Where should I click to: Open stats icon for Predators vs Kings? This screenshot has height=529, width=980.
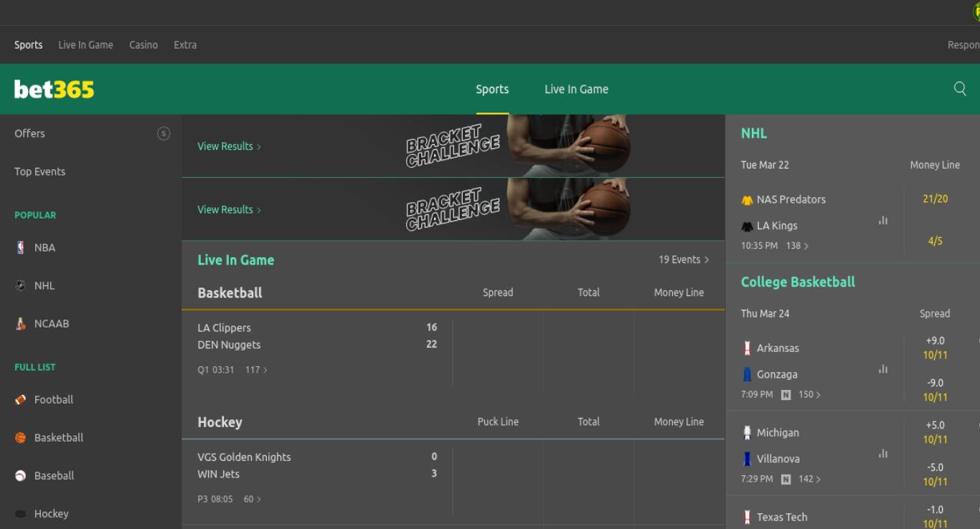click(x=883, y=220)
